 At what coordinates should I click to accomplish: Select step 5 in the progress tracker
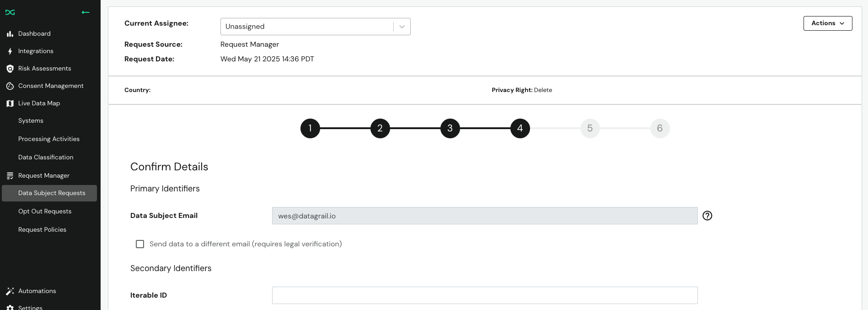pos(590,128)
